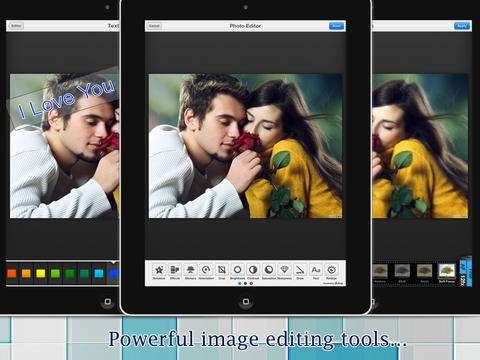
Task: Pick the blue color swatch
Action: tap(113, 274)
